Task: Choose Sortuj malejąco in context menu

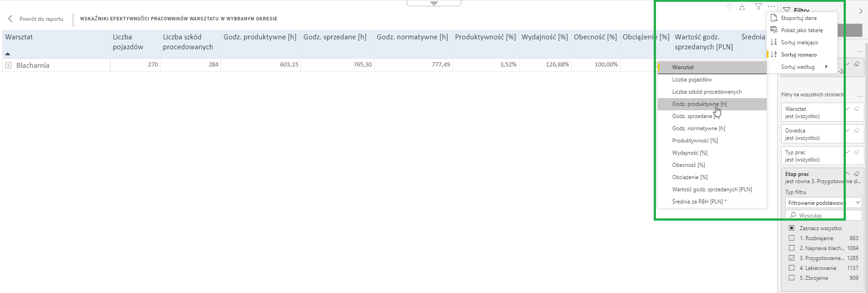Action: click(799, 43)
